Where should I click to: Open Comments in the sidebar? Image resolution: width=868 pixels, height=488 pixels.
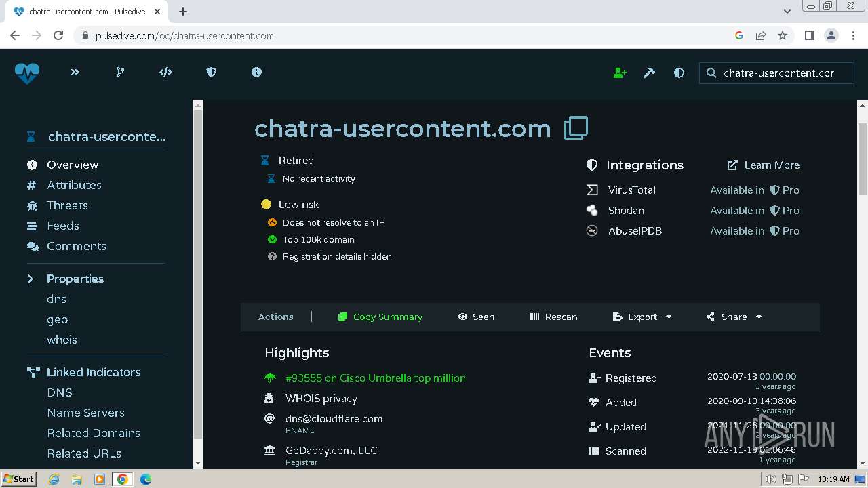(x=76, y=246)
